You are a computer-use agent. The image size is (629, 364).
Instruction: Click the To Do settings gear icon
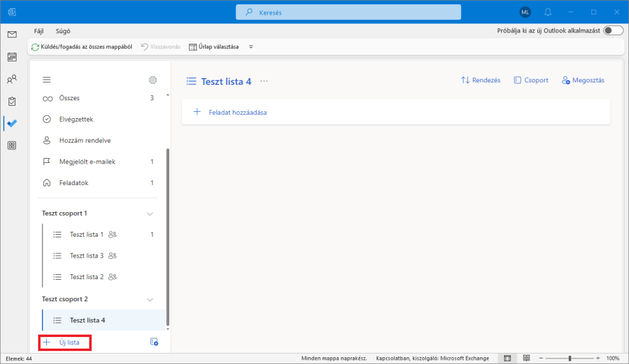153,80
